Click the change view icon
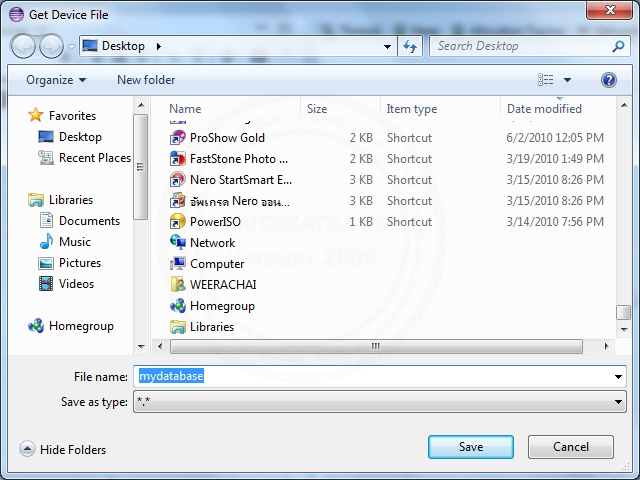Image resolution: width=640 pixels, height=480 pixels. [x=546, y=80]
